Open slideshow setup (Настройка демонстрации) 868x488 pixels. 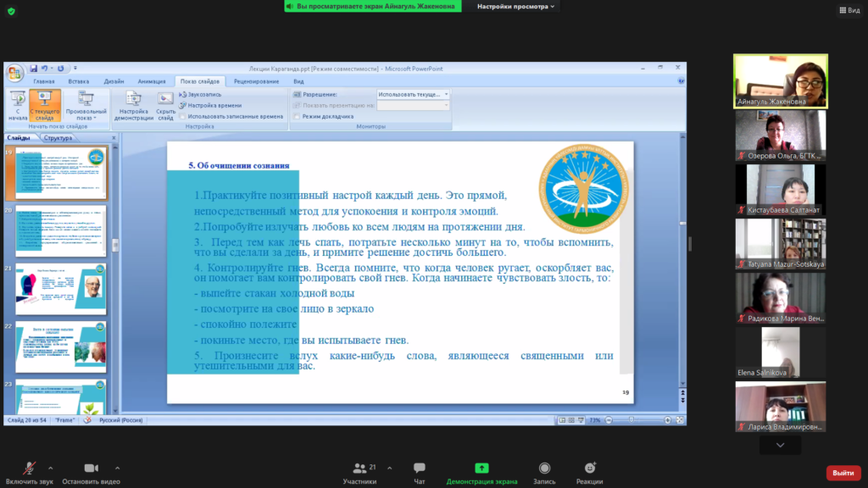pos(133,105)
